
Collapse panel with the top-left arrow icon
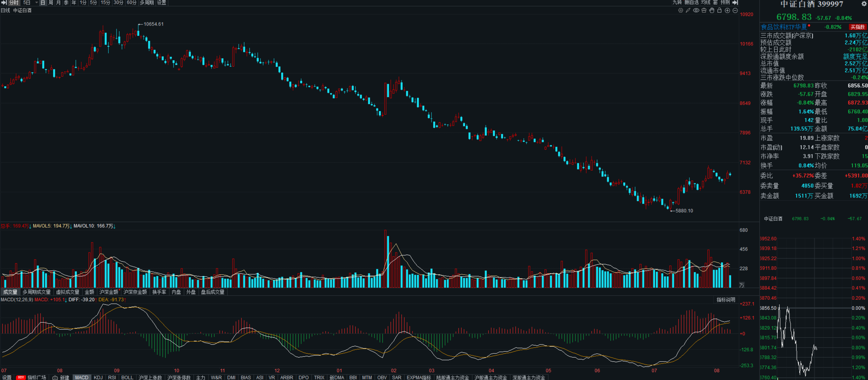[4, 2]
